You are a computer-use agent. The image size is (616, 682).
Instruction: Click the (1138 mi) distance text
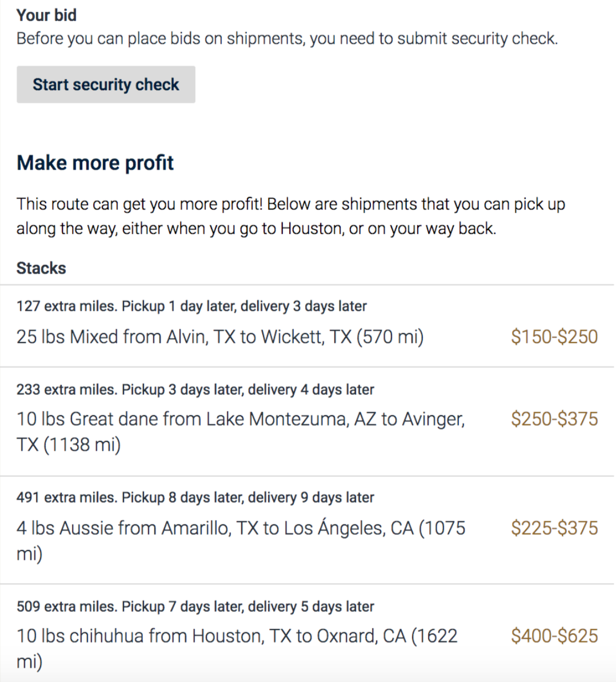pyautogui.click(x=82, y=444)
